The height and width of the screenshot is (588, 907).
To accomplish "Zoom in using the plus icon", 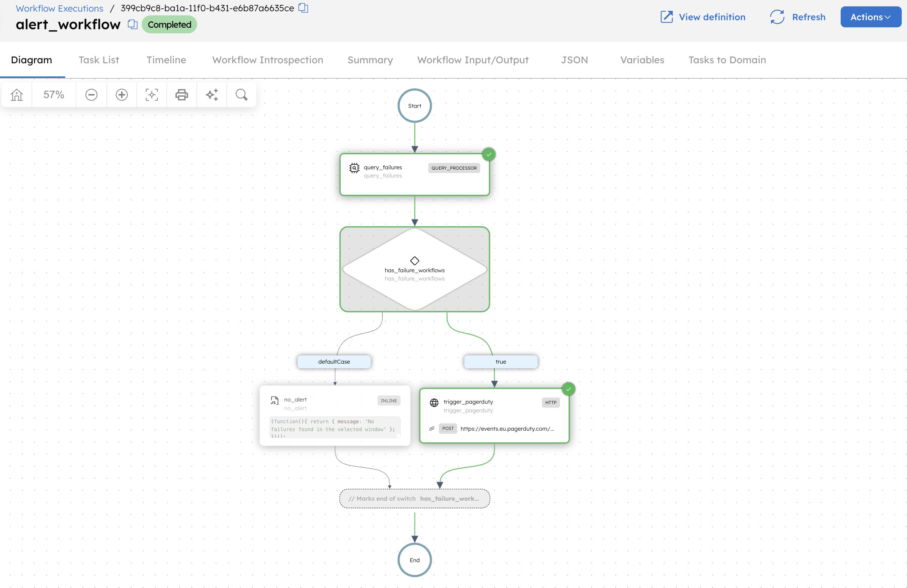I will 121,94.
